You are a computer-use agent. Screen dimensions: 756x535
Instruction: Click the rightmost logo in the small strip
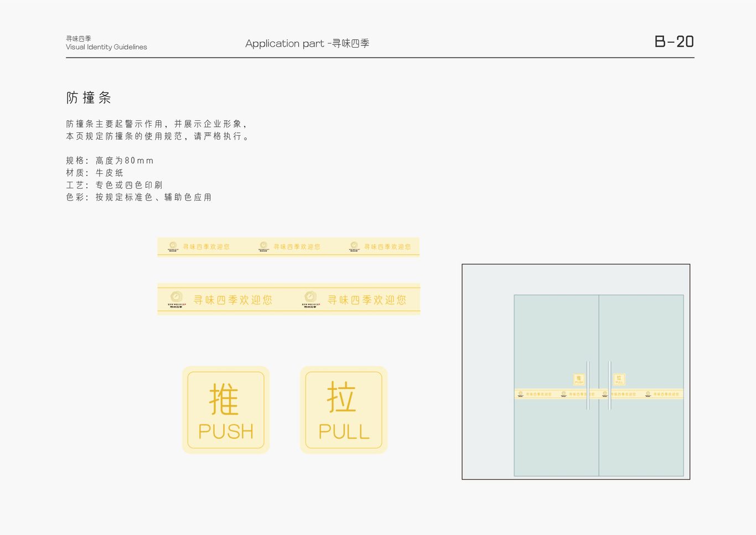pos(354,246)
